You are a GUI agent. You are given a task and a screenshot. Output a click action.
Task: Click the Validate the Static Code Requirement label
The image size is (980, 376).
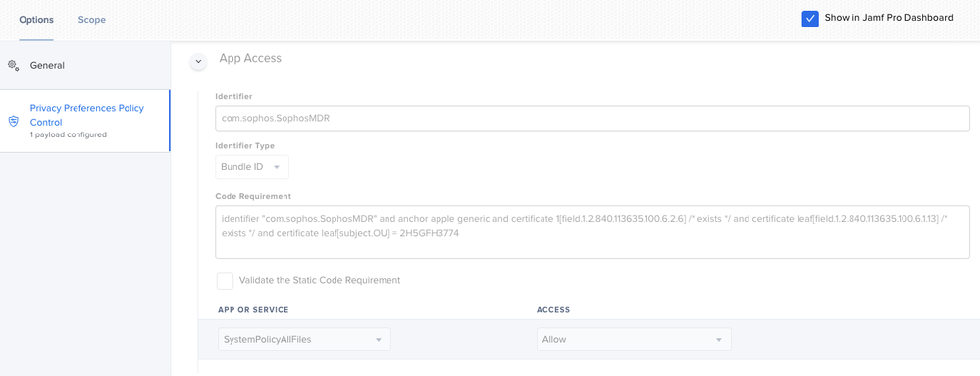coord(320,280)
